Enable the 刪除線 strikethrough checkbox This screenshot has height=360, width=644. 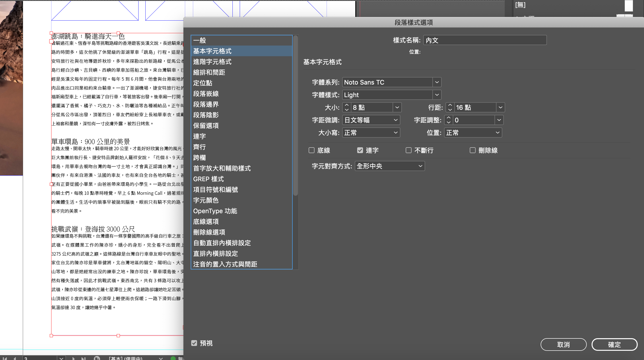tap(472, 150)
